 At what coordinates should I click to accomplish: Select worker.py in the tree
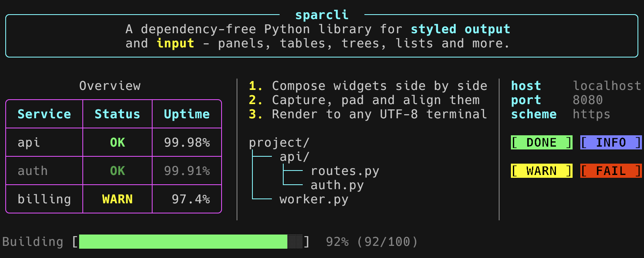314,199
